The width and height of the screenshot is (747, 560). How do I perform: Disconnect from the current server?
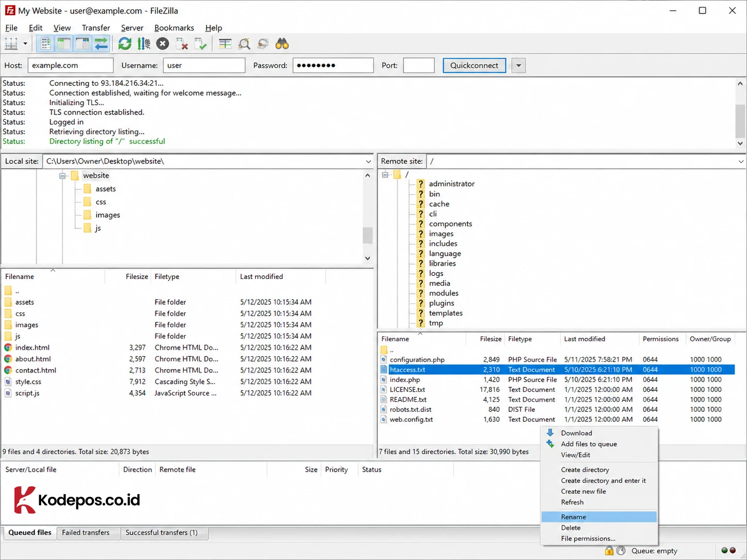point(182,44)
